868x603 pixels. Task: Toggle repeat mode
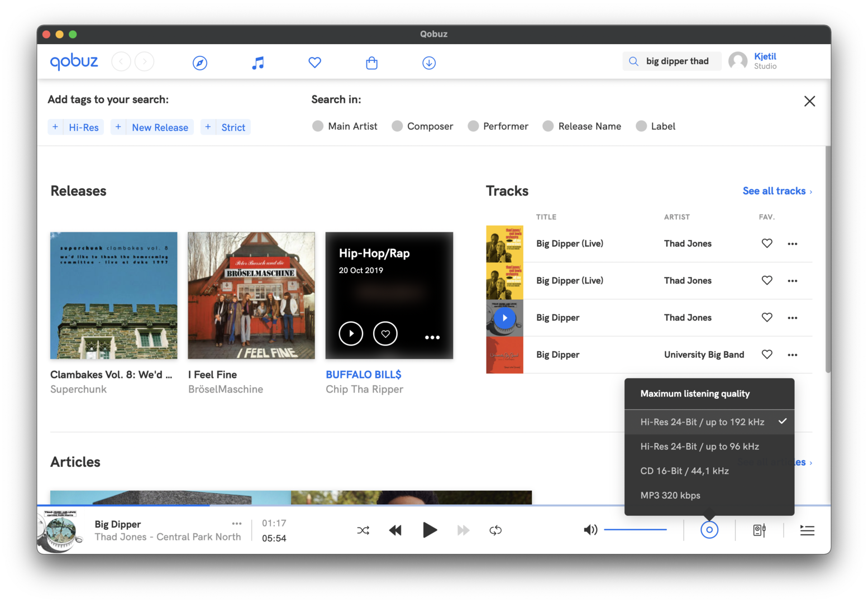pos(495,530)
